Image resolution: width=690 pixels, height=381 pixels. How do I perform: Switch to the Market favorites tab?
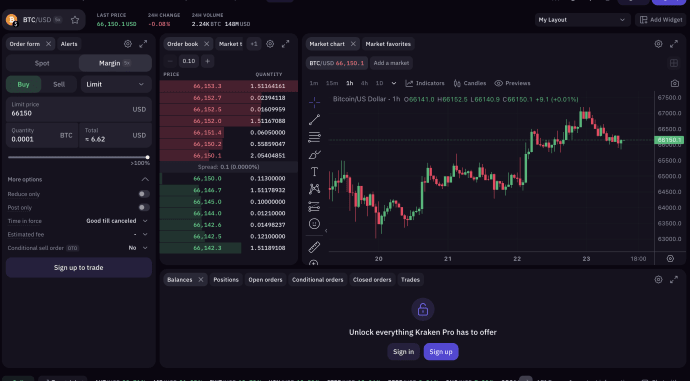coord(388,44)
